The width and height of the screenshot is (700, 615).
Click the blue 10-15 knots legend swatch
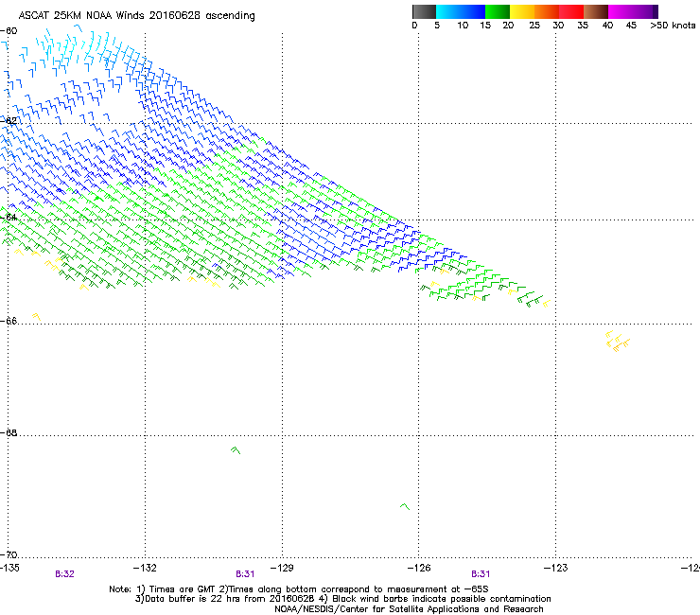point(473,11)
